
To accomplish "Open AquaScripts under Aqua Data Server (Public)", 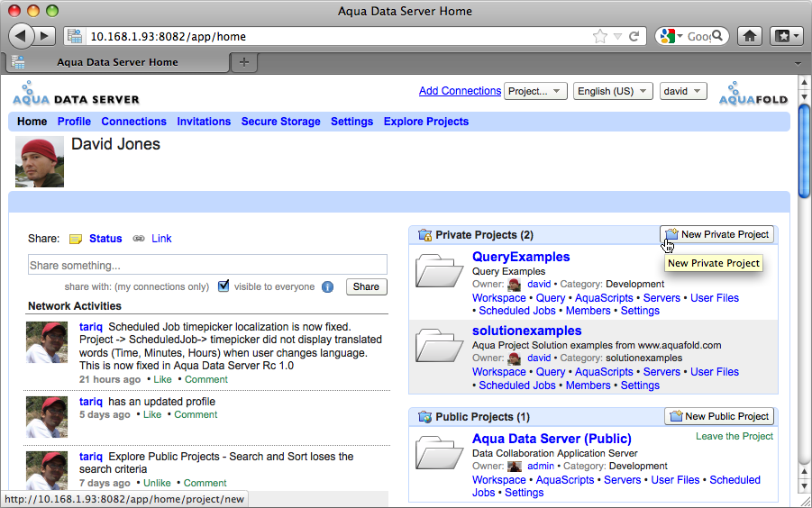I will click(x=565, y=479).
